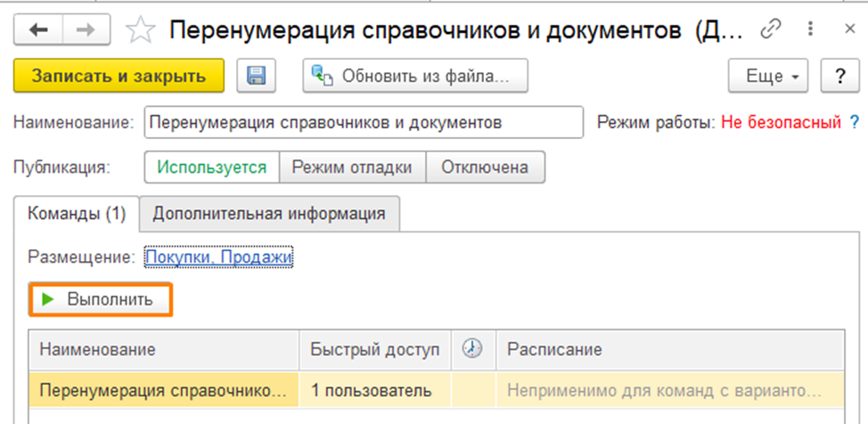Click the chain link icon in title bar
The height and width of the screenshot is (424, 868).
770,30
